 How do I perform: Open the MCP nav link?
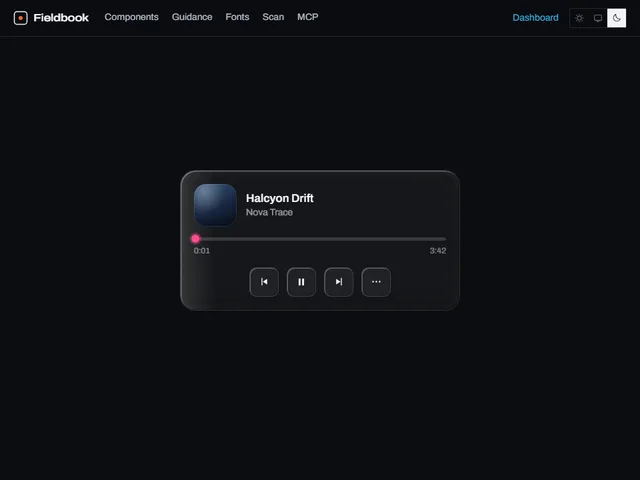(x=308, y=17)
